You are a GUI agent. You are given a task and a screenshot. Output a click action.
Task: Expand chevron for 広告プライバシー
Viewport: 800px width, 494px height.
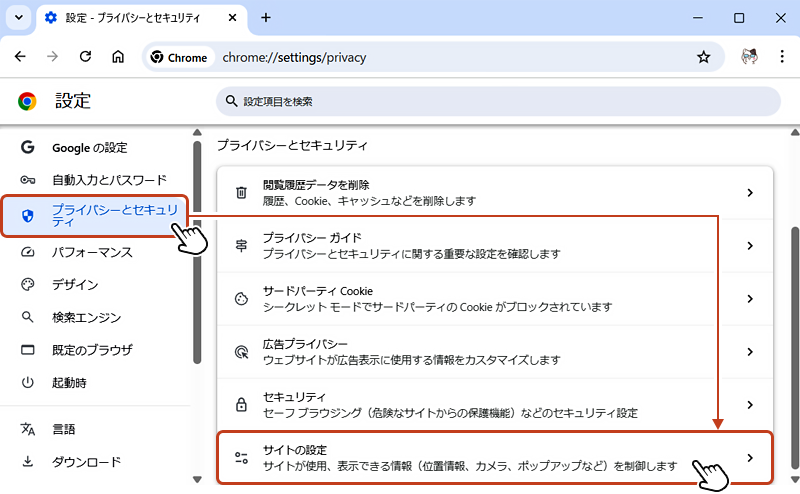click(x=750, y=352)
